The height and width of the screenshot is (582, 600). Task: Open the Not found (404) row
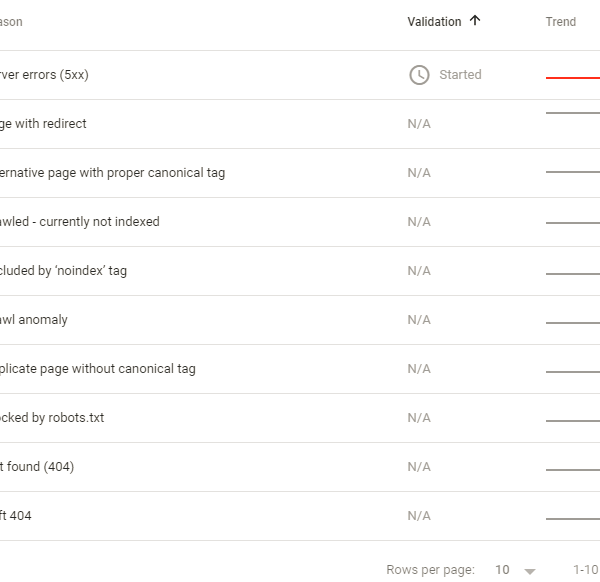(x=300, y=467)
